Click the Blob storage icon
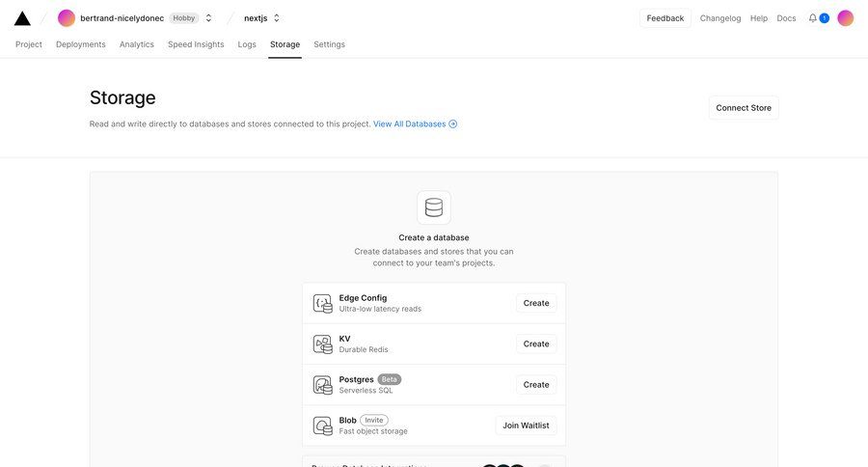 pyautogui.click(x=322, y=426)
